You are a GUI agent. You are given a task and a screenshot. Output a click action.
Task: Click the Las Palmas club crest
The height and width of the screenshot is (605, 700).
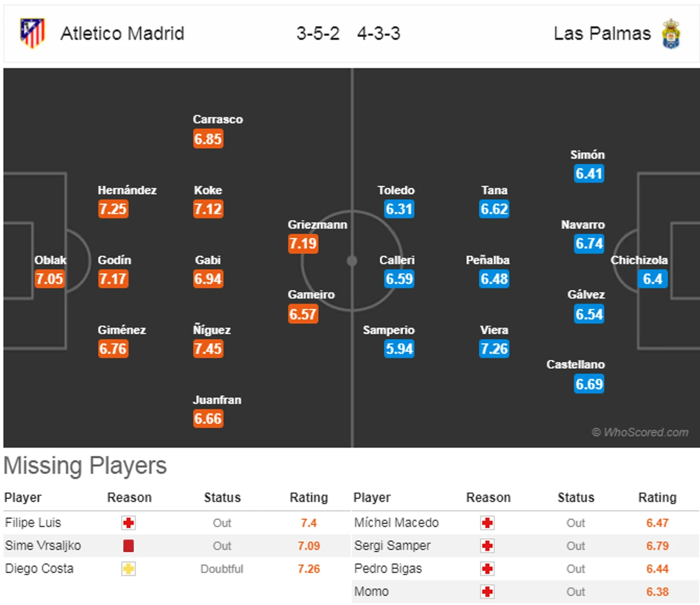(x=671, y=34)
